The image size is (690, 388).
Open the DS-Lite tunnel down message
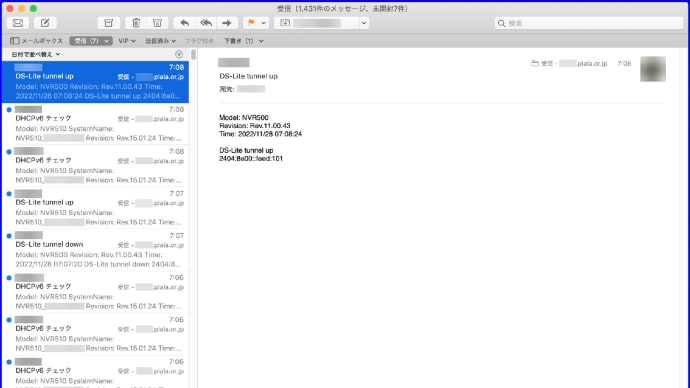[x=95, y=249]
